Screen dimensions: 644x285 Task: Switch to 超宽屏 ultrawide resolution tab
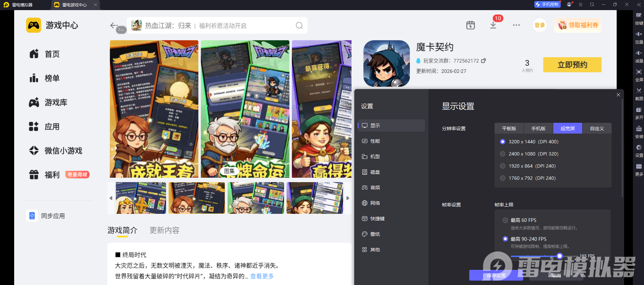568,129
